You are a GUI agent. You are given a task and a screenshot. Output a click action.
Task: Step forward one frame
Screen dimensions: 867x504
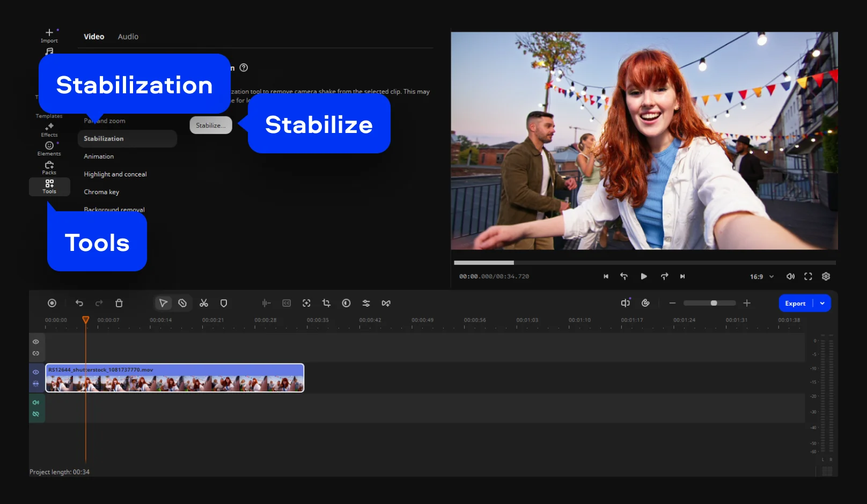pos(665,277)
